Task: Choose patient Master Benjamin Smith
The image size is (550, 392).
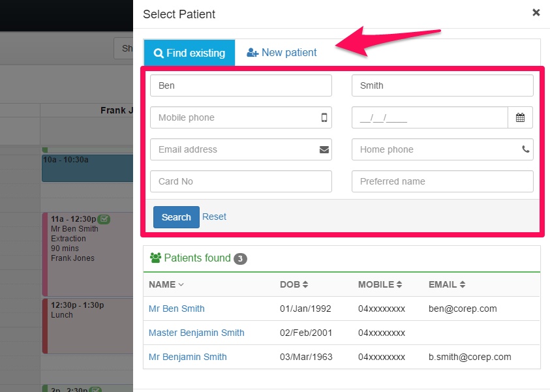Action: tap(196, 333)
